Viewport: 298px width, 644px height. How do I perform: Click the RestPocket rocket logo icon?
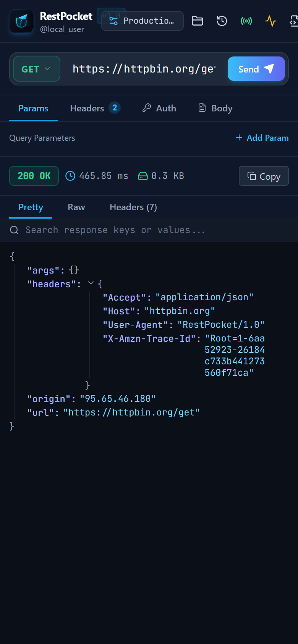(21, 21)
